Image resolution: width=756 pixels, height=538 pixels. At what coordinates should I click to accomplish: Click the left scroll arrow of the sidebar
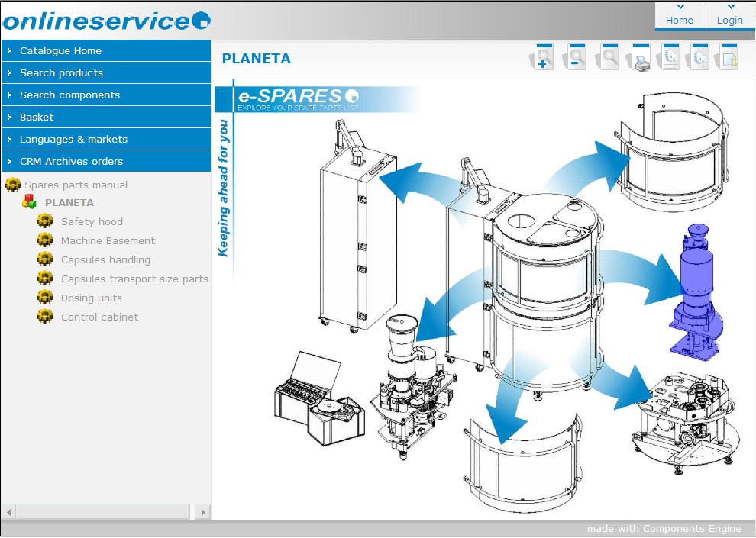click(x=8, y=511)
